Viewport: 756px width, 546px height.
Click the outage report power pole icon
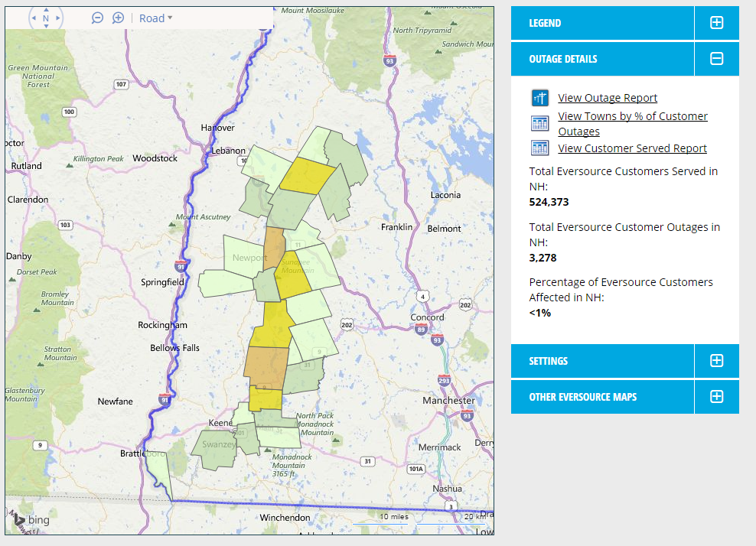(x=540, y=98)
